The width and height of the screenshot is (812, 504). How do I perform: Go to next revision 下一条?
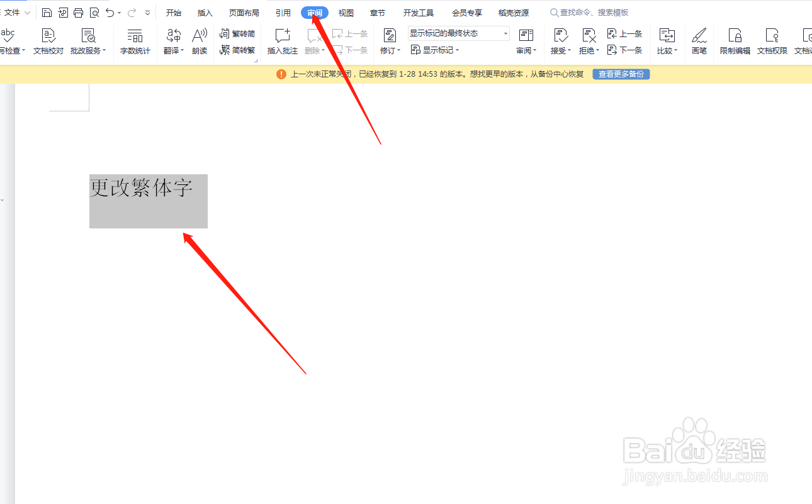pos(625,50)
